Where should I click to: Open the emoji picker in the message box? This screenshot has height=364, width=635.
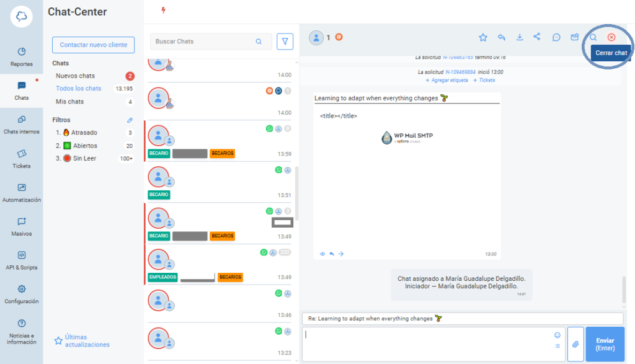coord(556,334)
